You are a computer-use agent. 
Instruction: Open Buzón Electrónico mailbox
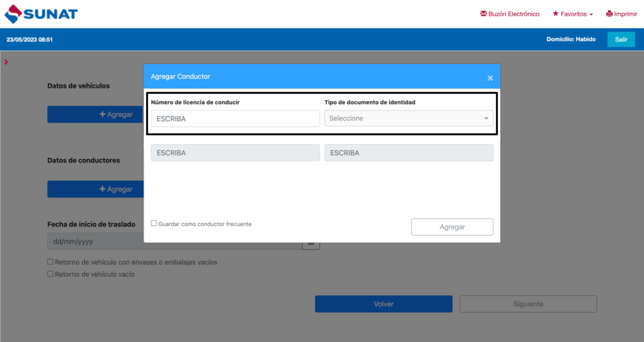pos(509,14)
